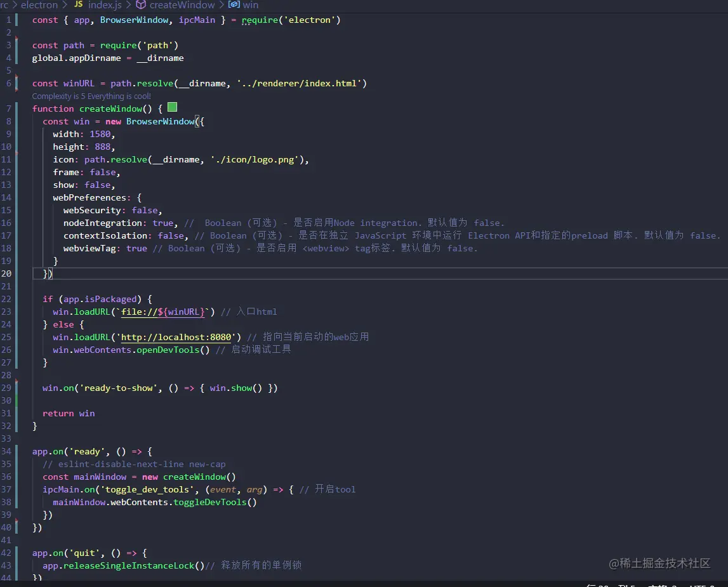Screen dimensions: 728x587
Task: Click winURL in the line 6 declaration
Action: point(79,84)
